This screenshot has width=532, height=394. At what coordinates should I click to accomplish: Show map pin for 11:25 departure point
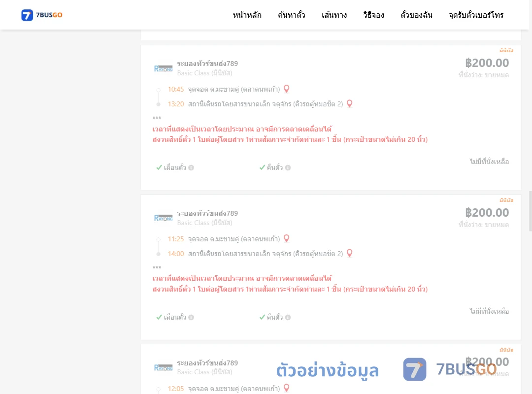(286, 238)
